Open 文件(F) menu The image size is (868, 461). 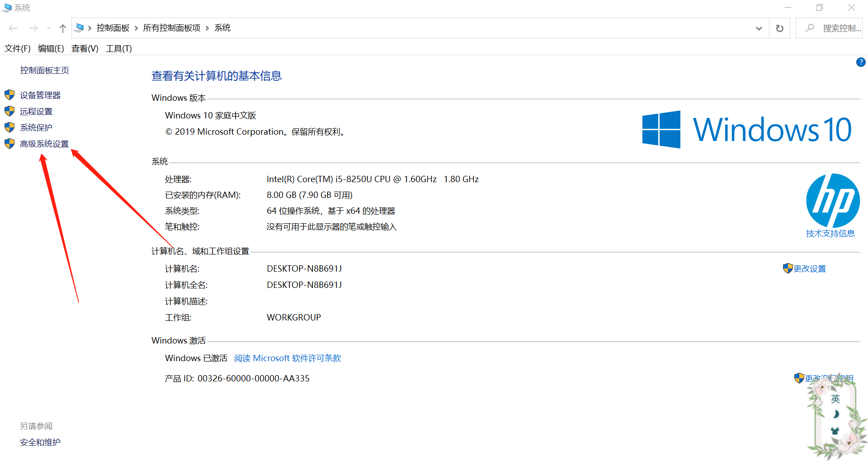[18, 48]
